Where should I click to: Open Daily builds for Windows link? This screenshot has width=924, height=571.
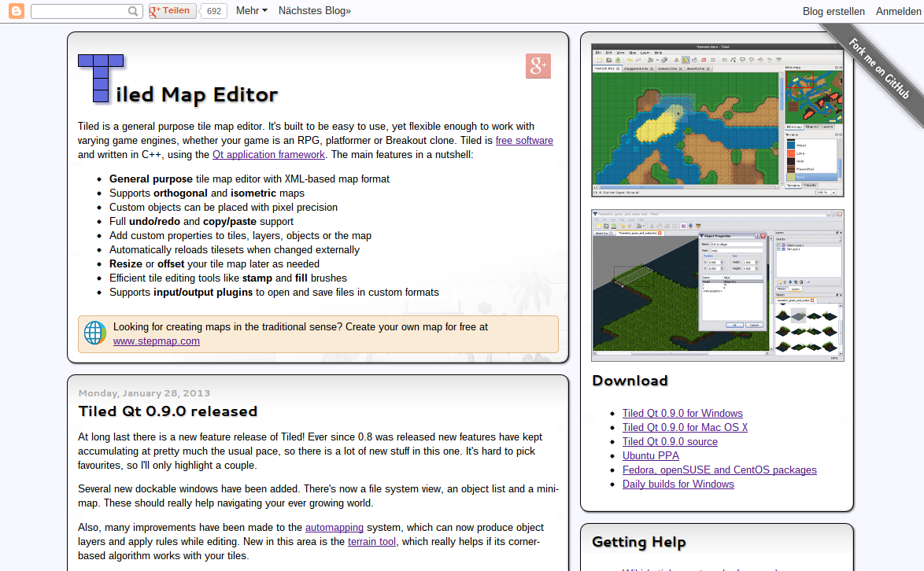(678, 484)
